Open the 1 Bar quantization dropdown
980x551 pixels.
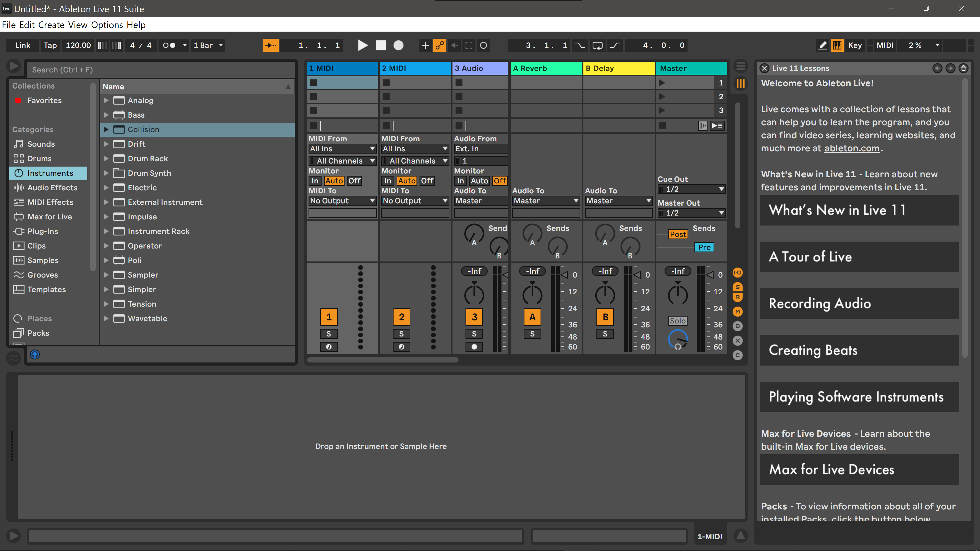[208, 45]
